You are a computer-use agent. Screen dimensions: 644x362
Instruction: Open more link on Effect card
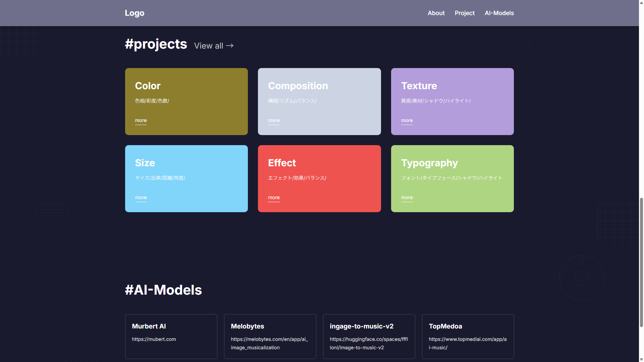[x=274, y=198]
